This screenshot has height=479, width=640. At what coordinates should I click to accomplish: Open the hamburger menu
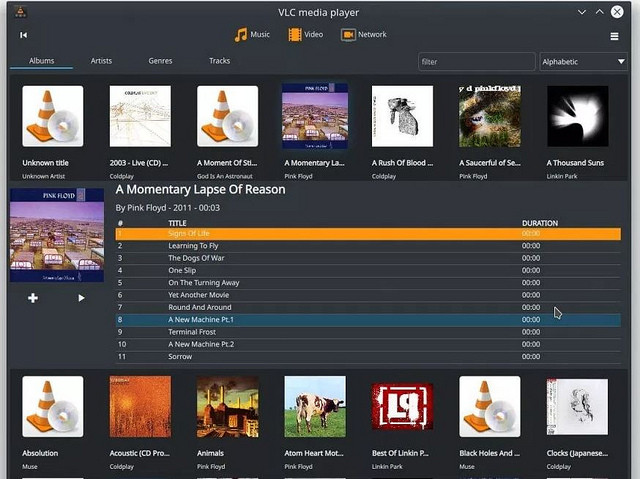pos(614,36)
